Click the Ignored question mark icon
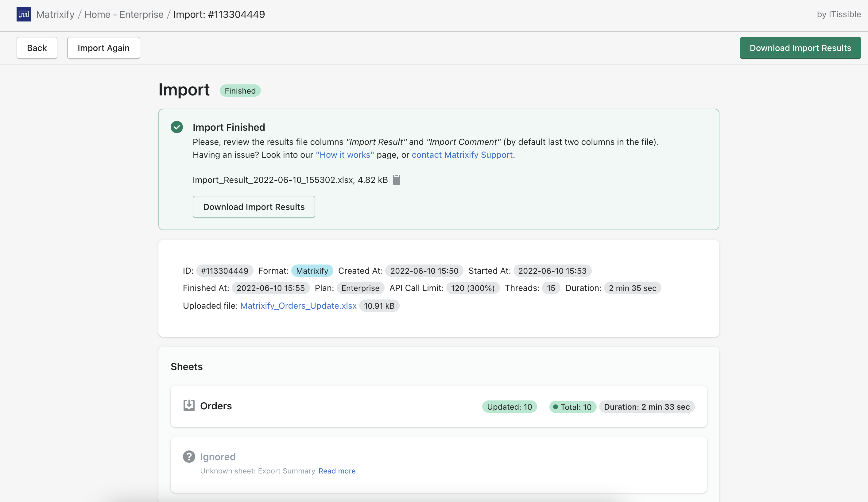The width and height of the screenshot is (868, 502). (189, 457)
